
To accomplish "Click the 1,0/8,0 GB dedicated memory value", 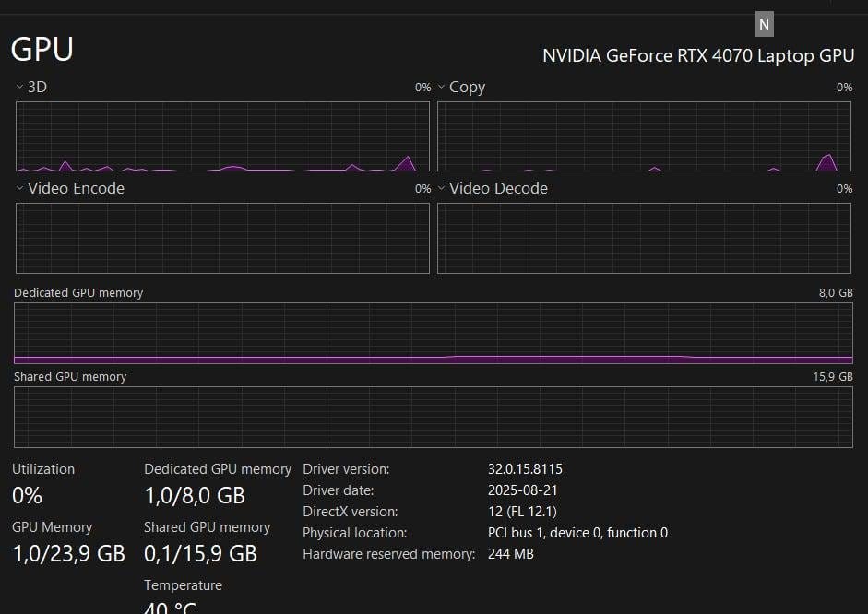I will [x=195, y=495].
